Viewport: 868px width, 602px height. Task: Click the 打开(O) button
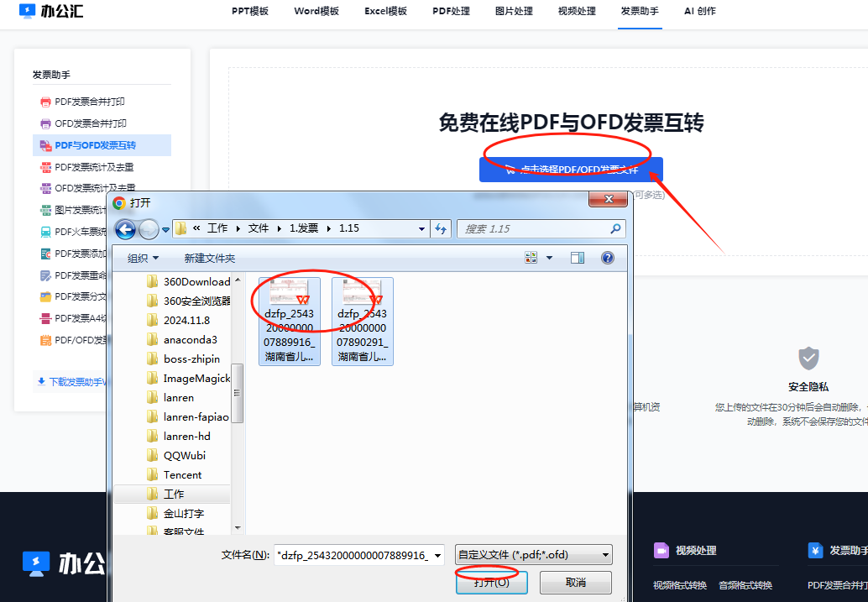[x=492, y=583]
